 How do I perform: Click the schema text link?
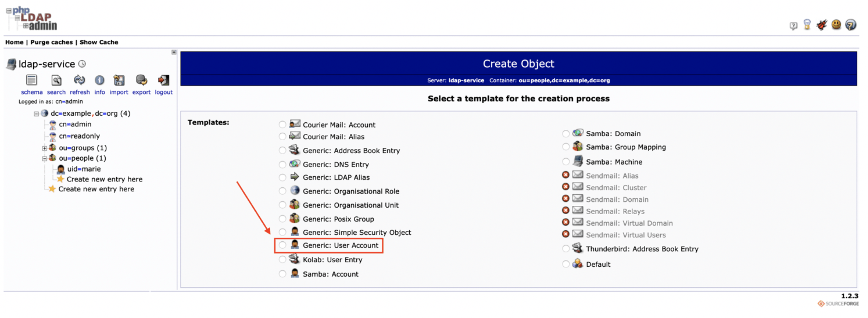[x=32, y=92]
